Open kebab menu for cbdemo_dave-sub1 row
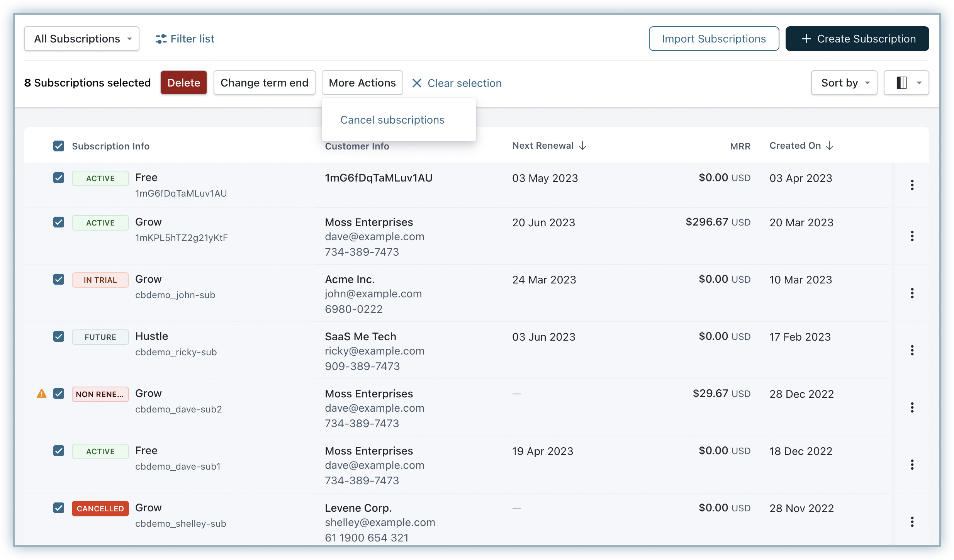The width and height of the screenshot is (954, 560). pos(912,465)
